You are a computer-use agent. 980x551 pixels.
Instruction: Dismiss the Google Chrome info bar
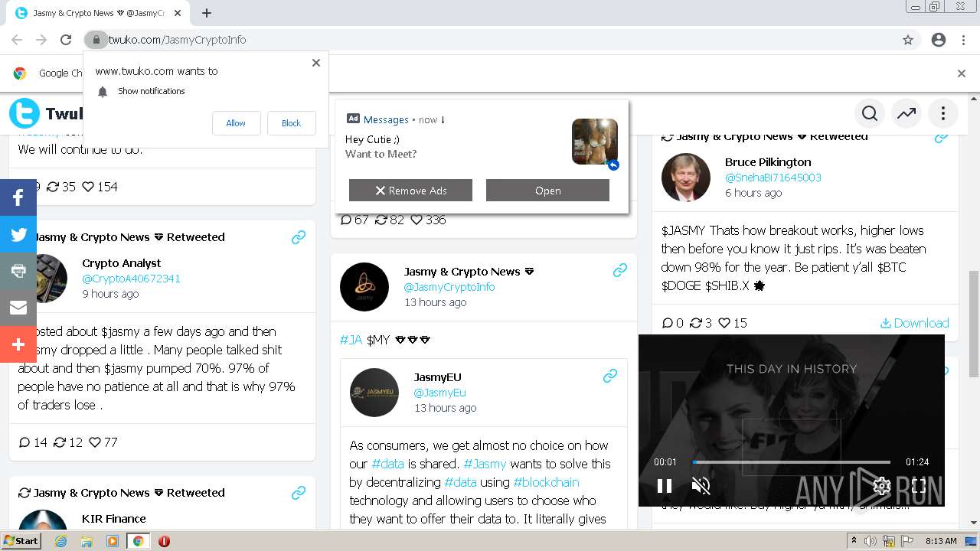coord(962,73)
